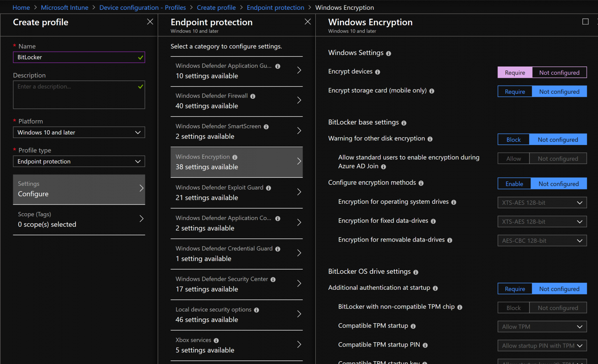
Task: Change the Platform dropdown selection
Action: tap(79, 132)
